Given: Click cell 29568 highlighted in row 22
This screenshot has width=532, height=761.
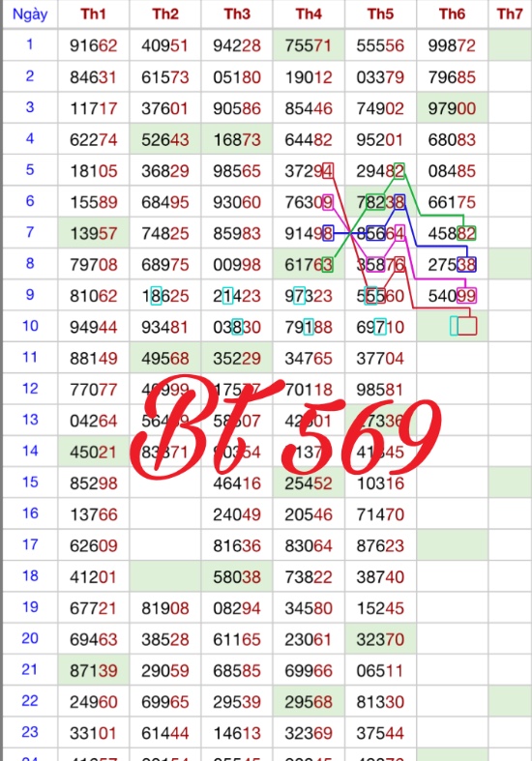Looking at the screenshot, I should (309, 702).
